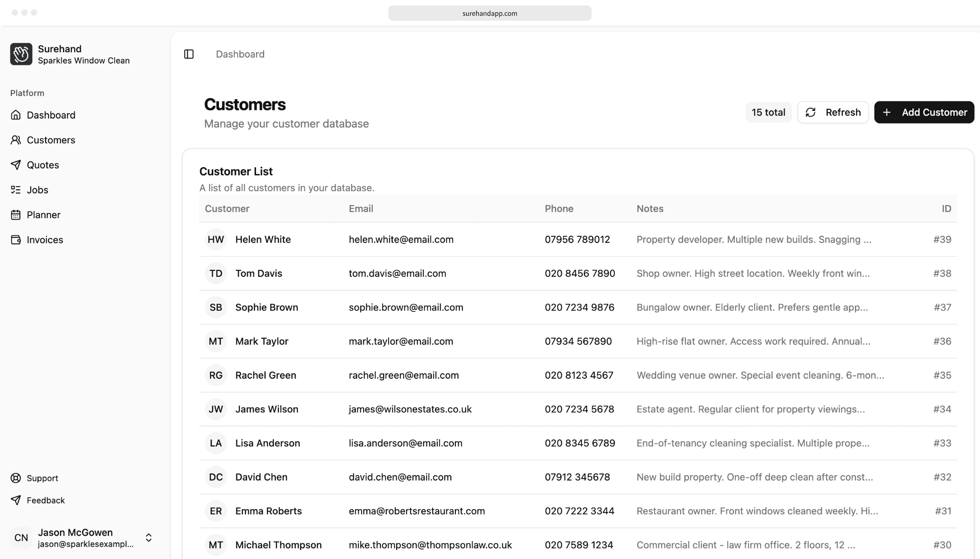
Task: Open the Sparkles Window Clean workspace menu
Action: (84, 60)
